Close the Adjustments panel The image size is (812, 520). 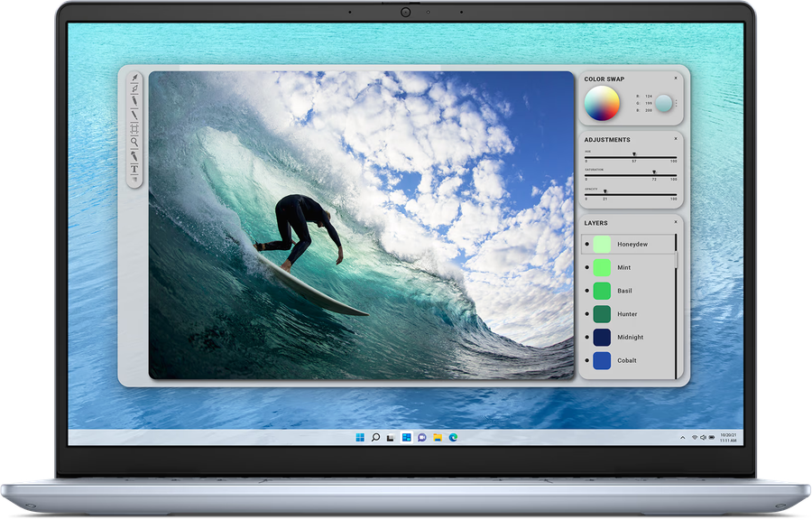(675, 139)
